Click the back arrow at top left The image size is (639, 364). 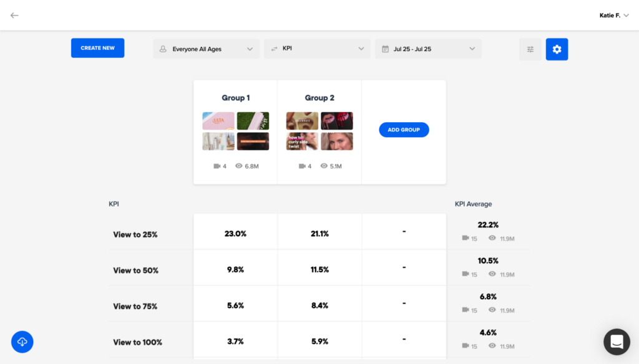14,15
